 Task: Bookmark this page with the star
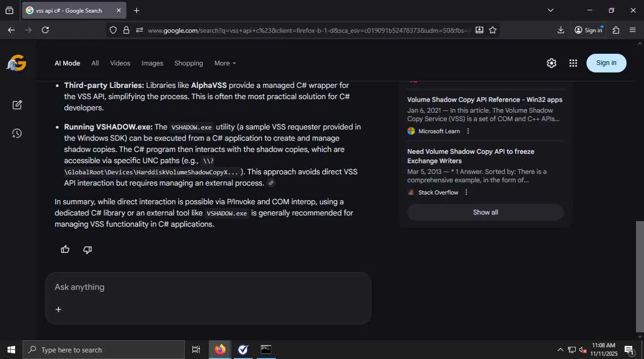pos(493,30)
